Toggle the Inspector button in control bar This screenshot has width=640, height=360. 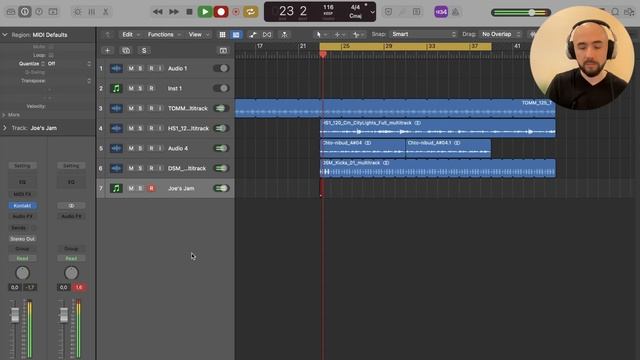(x=25, y=12)
